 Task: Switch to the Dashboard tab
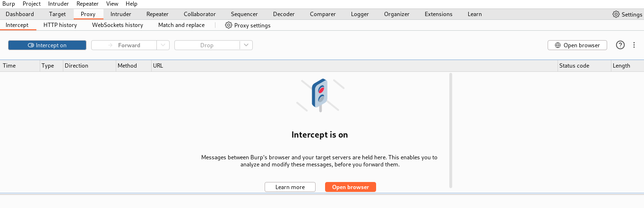point(20,14)
